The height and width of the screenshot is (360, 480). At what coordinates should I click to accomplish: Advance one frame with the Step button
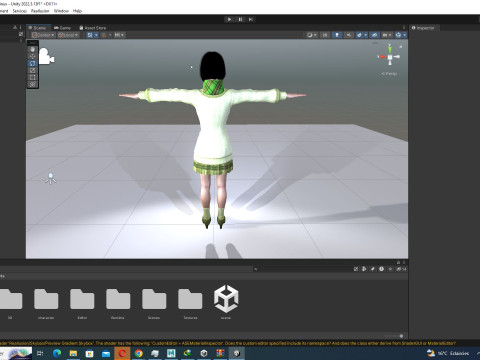point(251,19)
